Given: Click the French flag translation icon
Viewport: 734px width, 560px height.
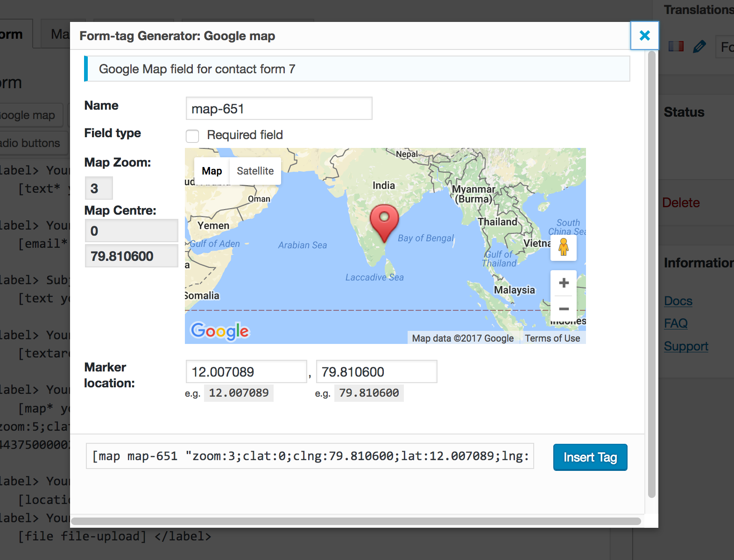Looking at the screenshot, I should click(676, 46).
